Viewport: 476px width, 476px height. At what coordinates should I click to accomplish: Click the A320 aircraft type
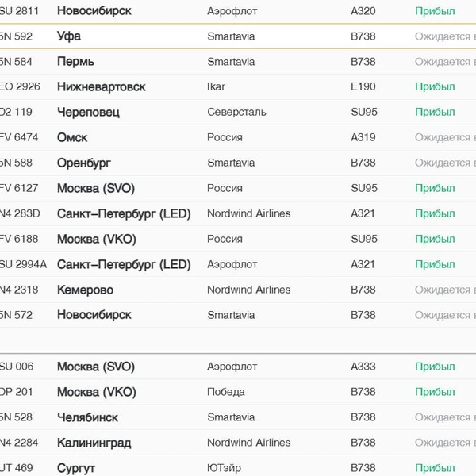(x=363, y=11)
